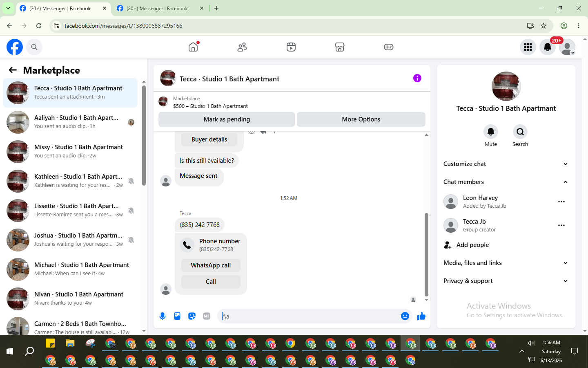Image resolution: width=588 pixels, height=368 pixels.
Task: Click the phone icon in Phone number card
Action: click(x=187, y=245)
